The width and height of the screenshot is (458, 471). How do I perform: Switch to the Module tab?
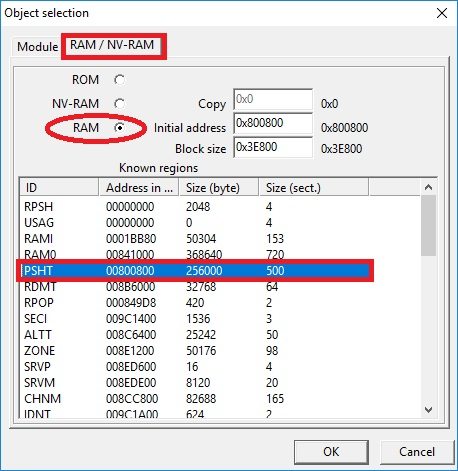pos(37,47)
